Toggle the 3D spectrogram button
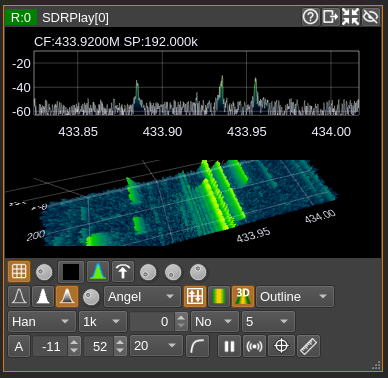The width and height of the screenshot is (388, 378). (243, 296)
